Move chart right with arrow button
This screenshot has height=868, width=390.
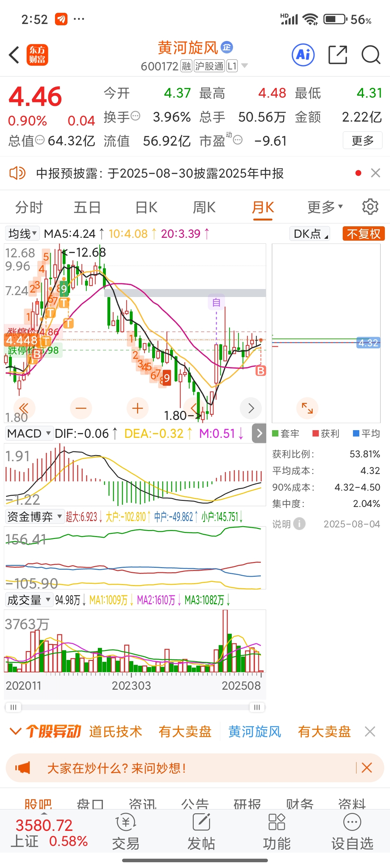click(251, 408)
